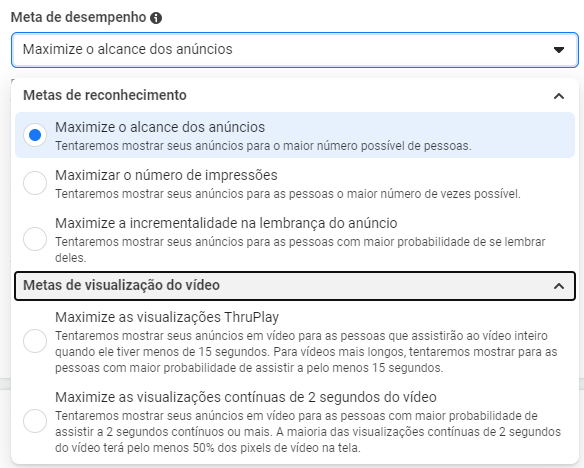The height and width of the screenshot is (468, 584).
Task: Click the info icon beside Meta de desempenho
Action: [156, 18]
